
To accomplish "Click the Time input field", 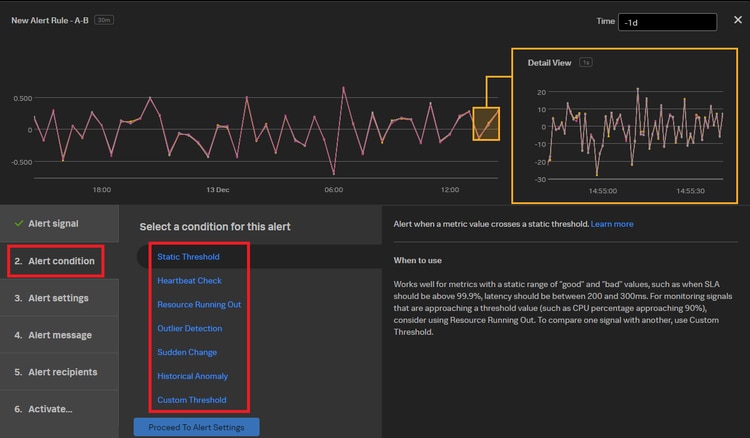I will click(667, 22).
